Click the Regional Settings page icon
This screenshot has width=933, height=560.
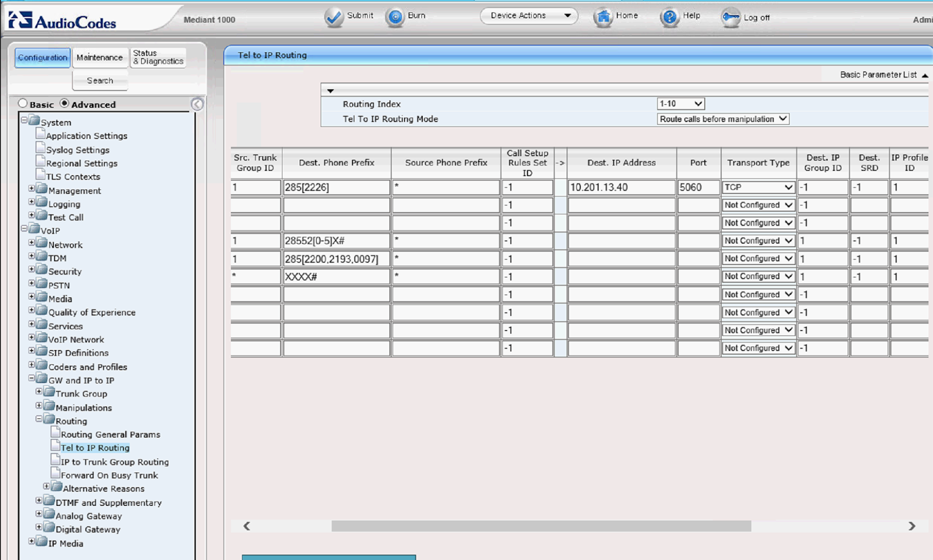coord(40,161)
